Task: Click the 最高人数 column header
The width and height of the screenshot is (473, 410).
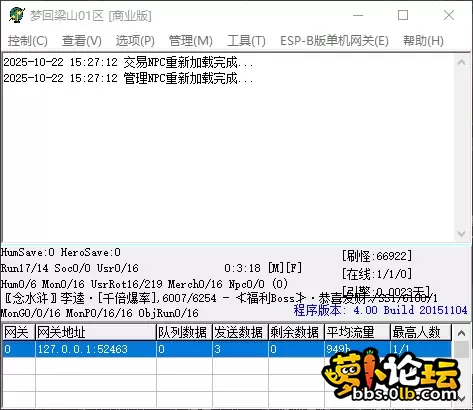Action: 421,332
